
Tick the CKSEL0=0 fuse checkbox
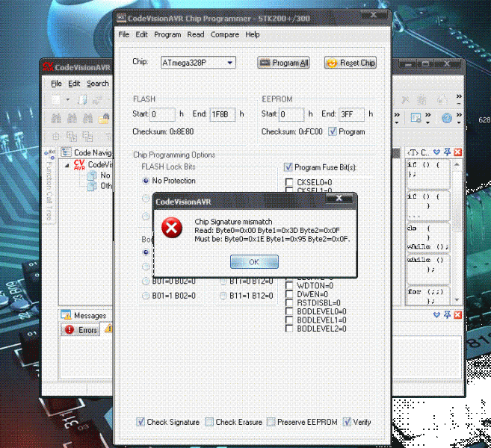pyautogui.click(x=289, y=182)
